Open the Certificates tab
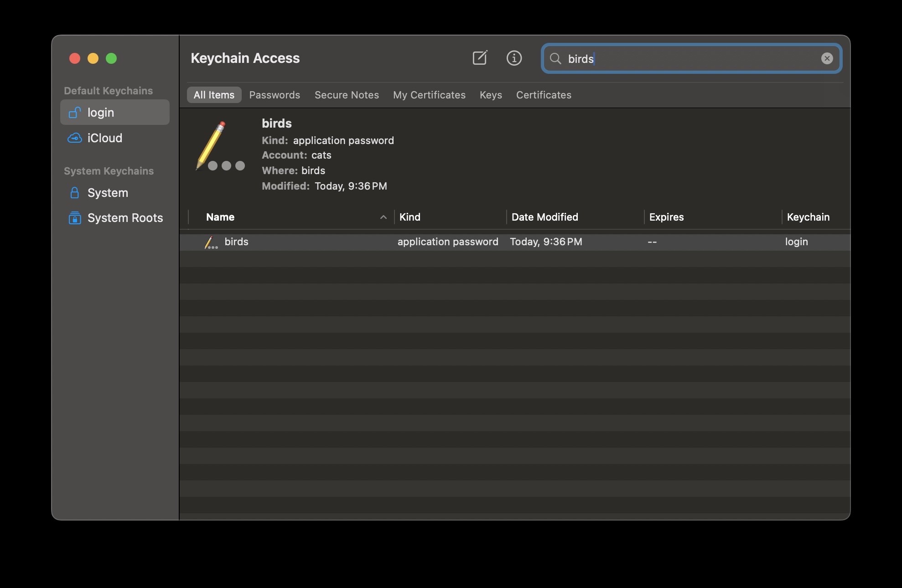Screen dimensions: 902x588 tap(544, 95)
